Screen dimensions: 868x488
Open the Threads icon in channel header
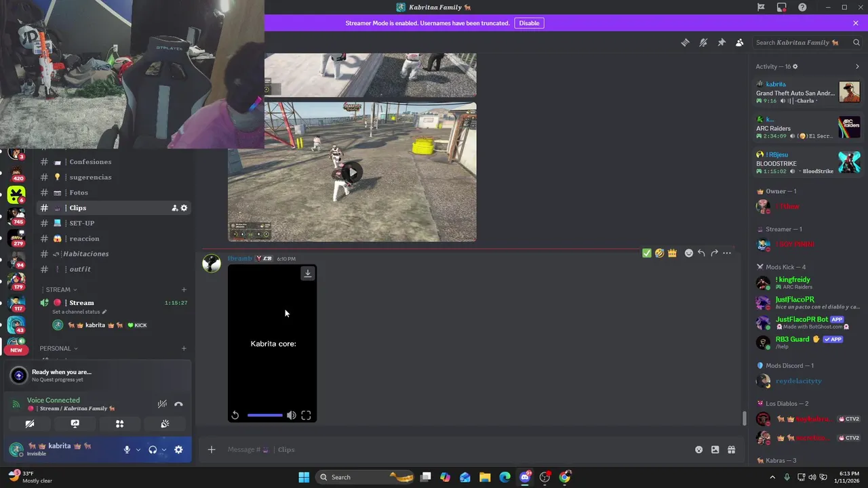(685, 42)
